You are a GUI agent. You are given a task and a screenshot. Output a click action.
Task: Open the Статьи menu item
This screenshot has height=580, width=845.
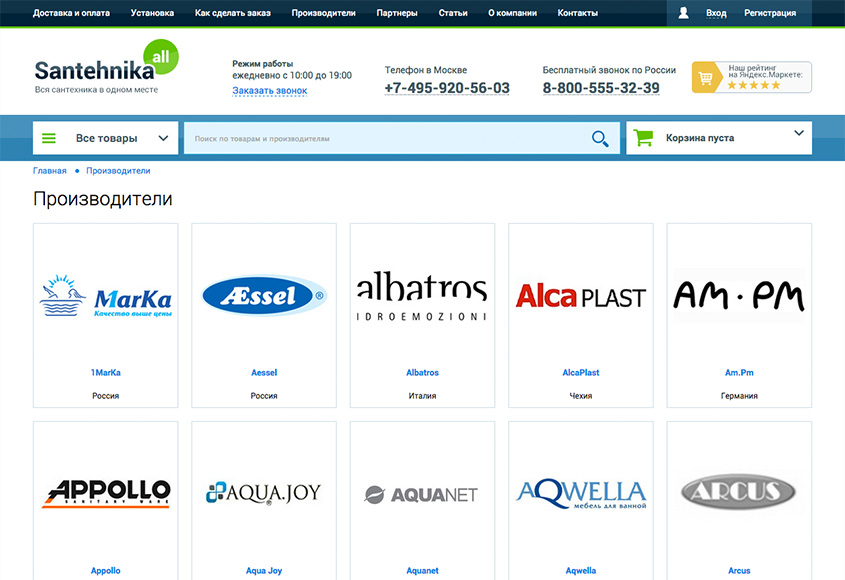pos(453,13)
